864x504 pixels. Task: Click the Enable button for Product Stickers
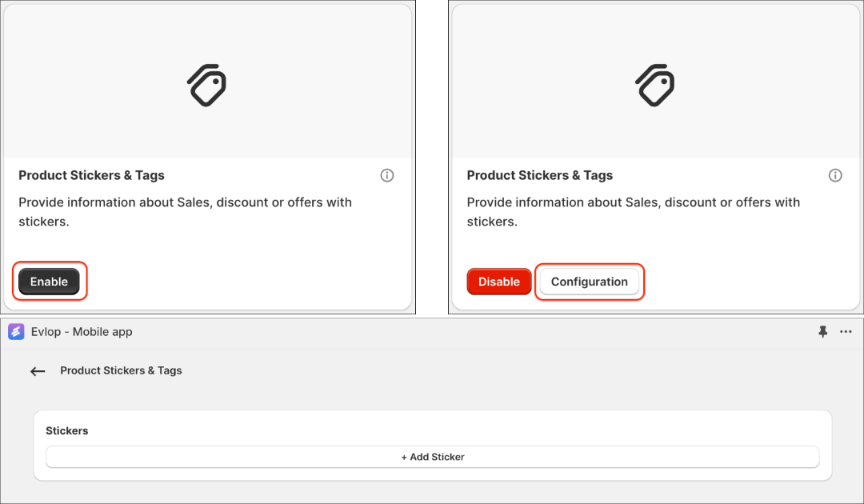[49, 282]
